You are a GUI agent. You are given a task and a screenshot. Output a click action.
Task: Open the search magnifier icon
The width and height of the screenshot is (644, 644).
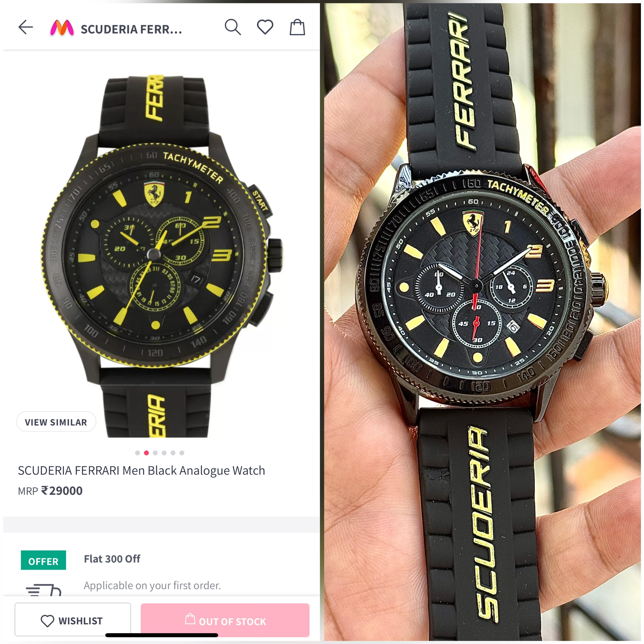233,27
